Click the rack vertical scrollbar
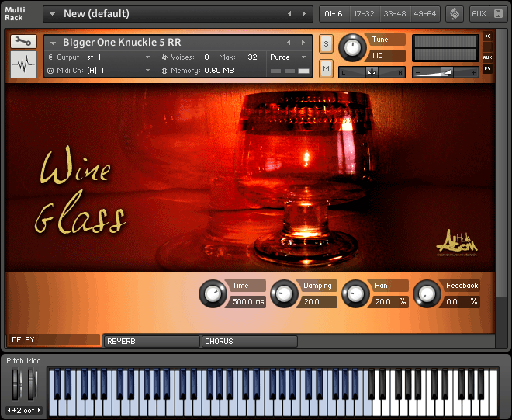Image resolution: width=512 pixels, height=420 pixels. (x=500, y=164)
